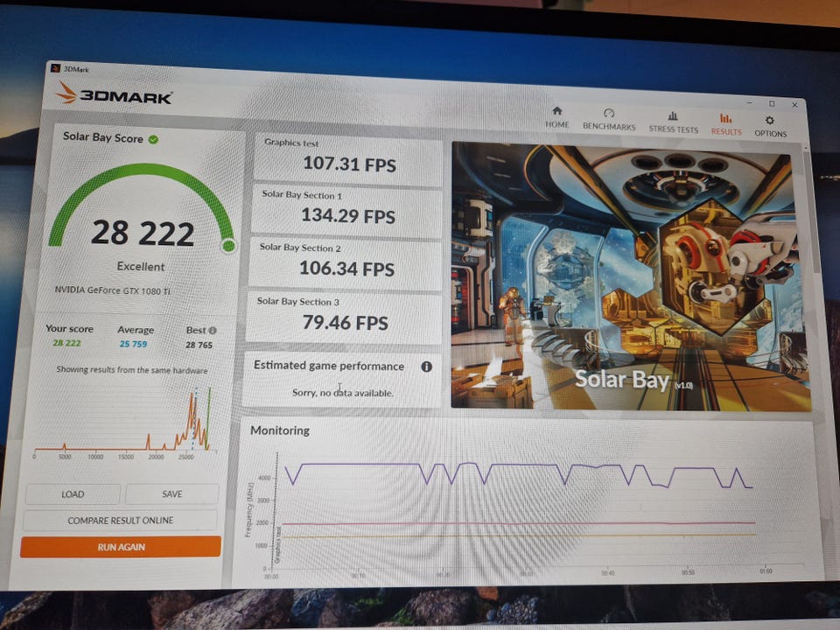Switch to the Results tab
840x630 pixels.
pos(726,124)
